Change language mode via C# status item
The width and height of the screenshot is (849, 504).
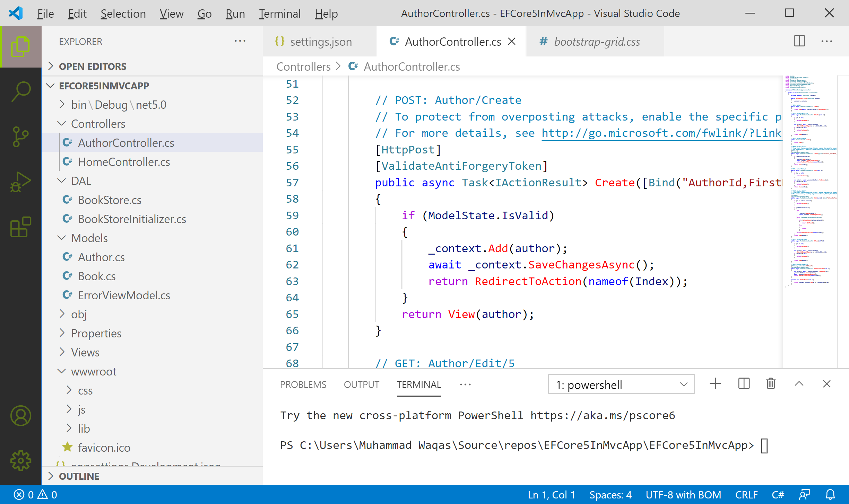778,495
